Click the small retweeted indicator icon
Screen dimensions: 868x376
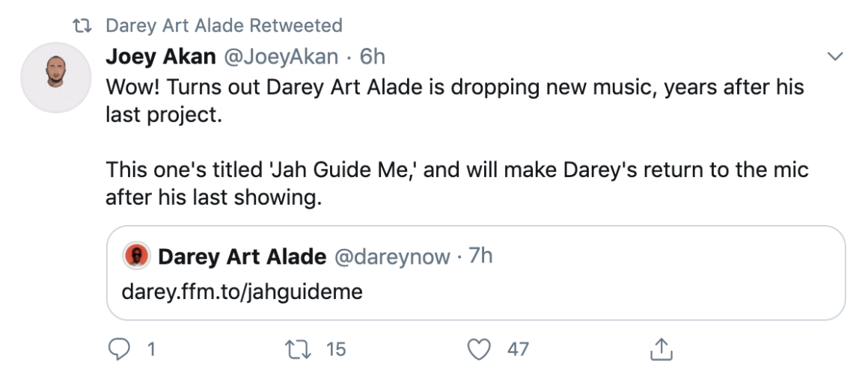click(x=79, y=25)
